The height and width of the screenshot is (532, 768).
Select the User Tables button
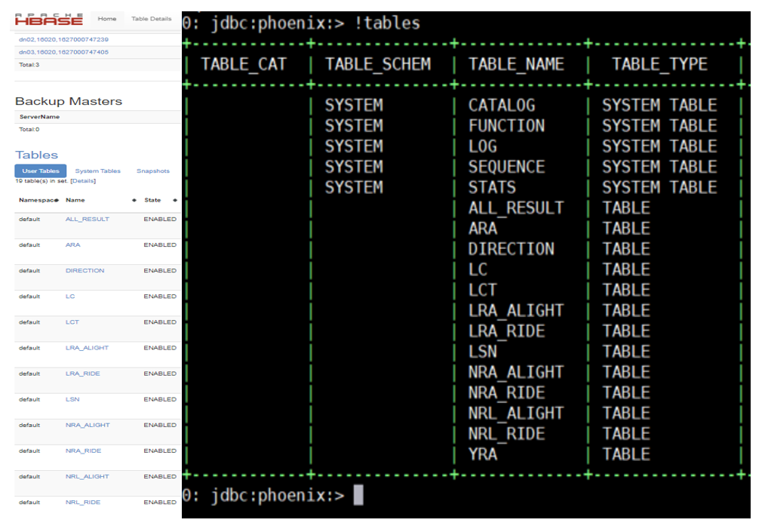click(x=40, y=171)
